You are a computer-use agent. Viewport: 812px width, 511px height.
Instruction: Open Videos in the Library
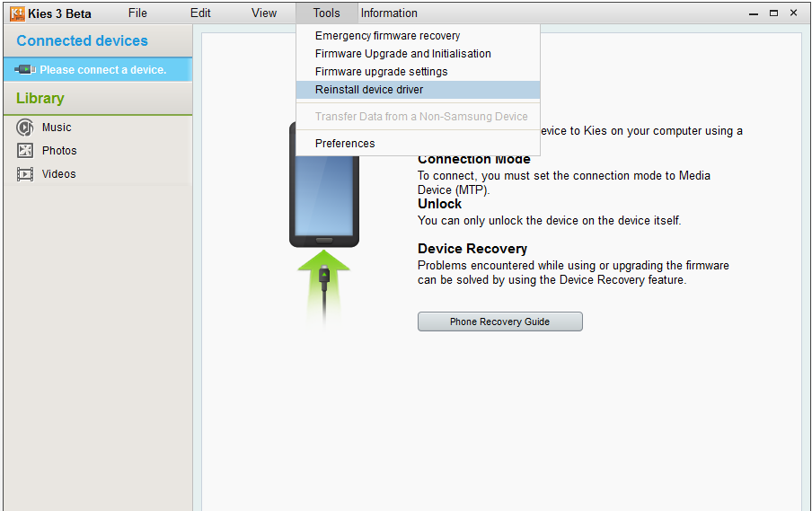pos(59,174)
